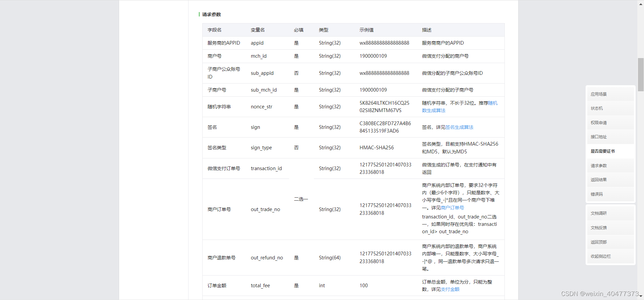Click the 服务商商户的APPID description
644x300 pixels.
(x=443, y=43)
